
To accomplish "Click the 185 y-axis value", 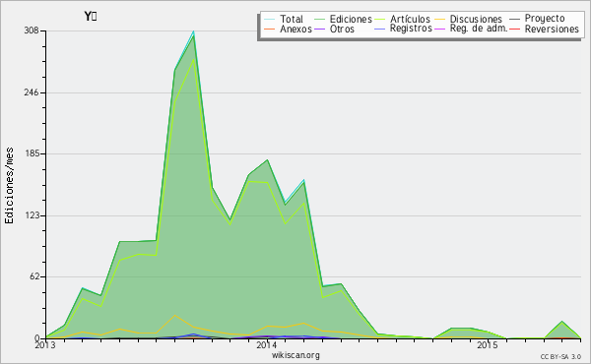I will coord(32,153).
